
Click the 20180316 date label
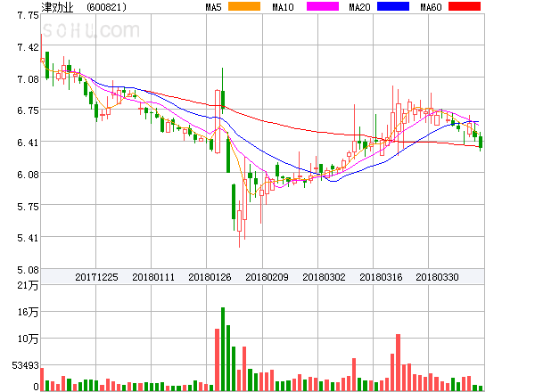click(x=381, y=277)
